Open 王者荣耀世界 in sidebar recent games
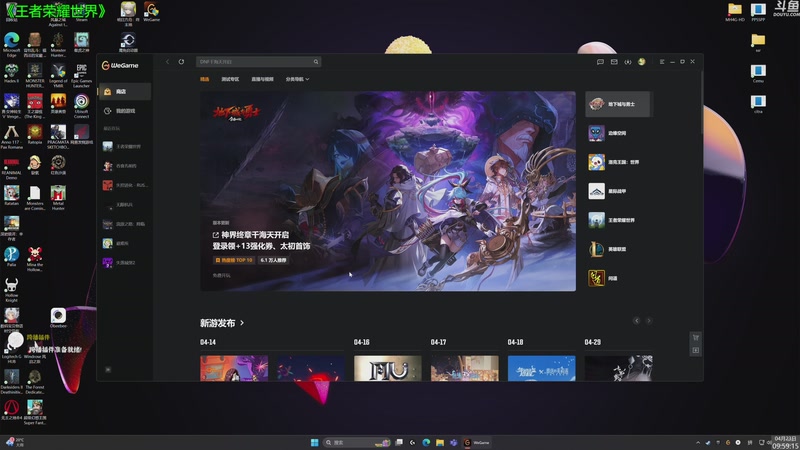The width and height of the screenshot is (800, 450). tap(124, 146)
